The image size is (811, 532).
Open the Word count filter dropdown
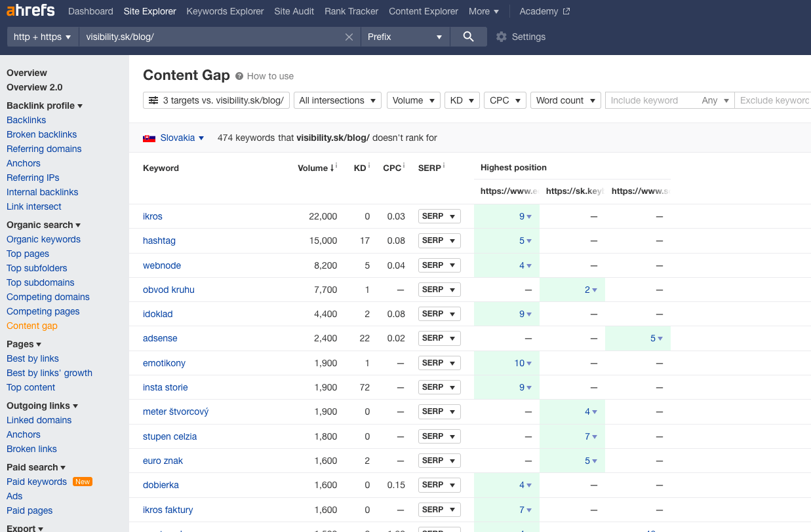pyautogui.click(x=565, y=100)
